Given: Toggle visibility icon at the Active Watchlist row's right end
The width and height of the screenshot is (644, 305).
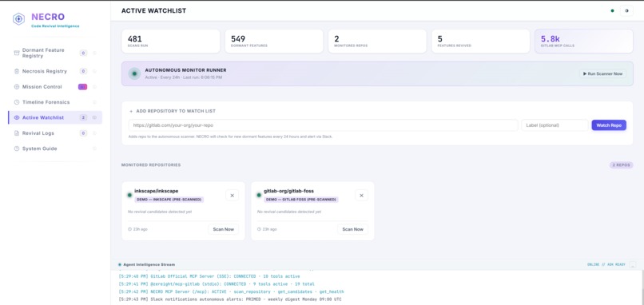Looking at the screenshot, I should pyautogui.click(x=94, y=117).
